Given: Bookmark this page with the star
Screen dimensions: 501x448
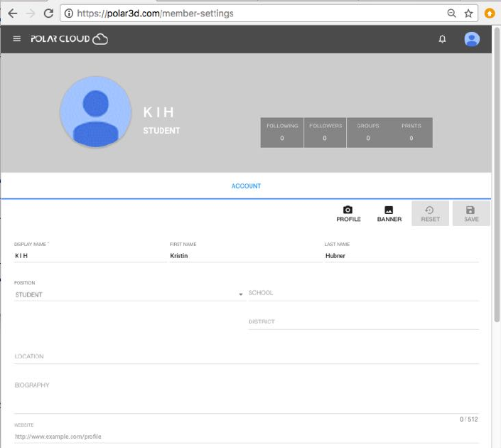Looking at the screenshot, I should click(x=468, y=14).
